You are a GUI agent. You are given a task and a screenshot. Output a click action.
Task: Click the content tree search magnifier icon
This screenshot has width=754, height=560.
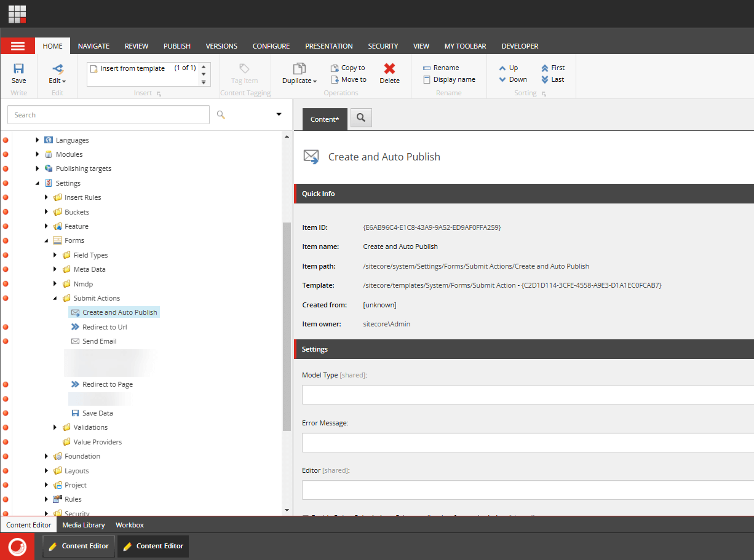pos(221,115)
